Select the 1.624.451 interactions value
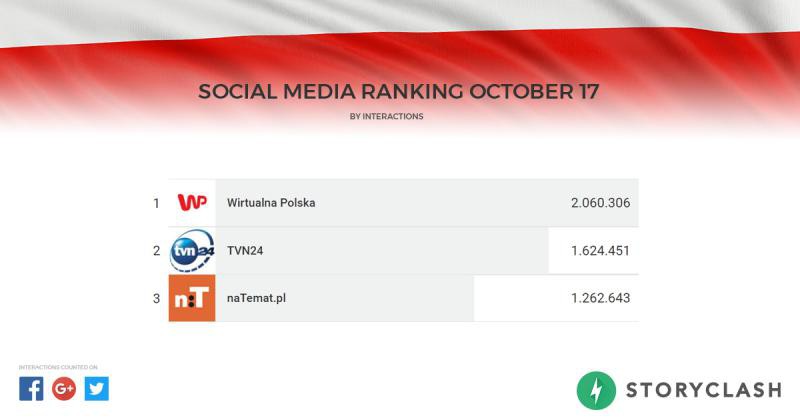Screen dimensions: 800x420 click(x=600, y=250)
